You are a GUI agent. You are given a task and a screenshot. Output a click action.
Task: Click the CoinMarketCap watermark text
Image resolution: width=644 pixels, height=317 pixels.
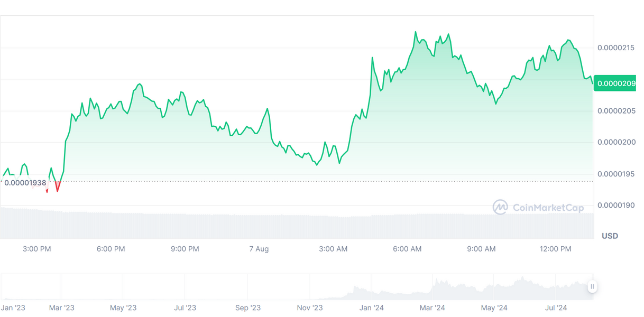pyautogui.click(x=548, y=208)
